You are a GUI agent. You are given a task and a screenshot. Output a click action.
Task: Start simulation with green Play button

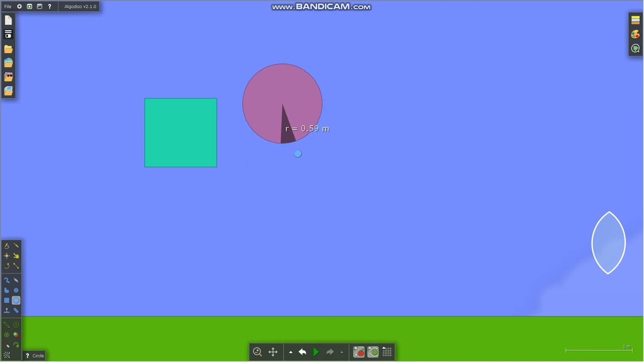pyautogui.click(x=316, y=352)
